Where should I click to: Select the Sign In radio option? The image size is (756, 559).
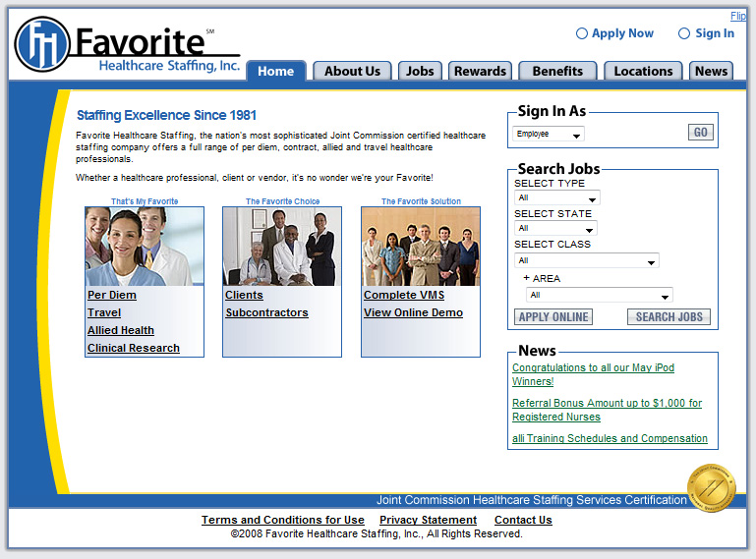tap(684, 33)
